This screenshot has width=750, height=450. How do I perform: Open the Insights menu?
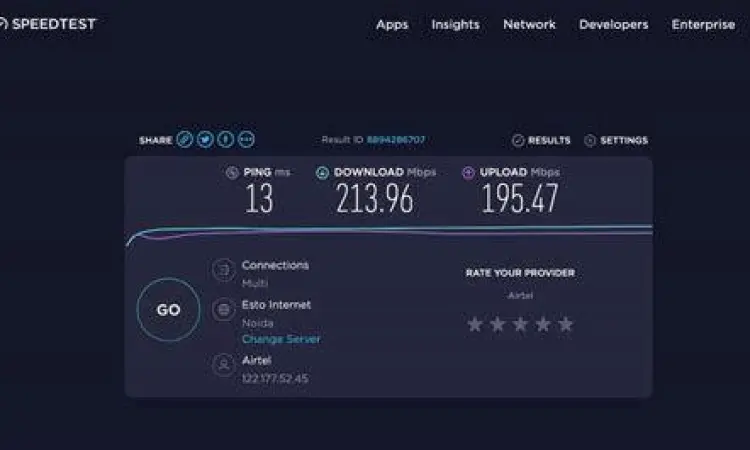(455, 24)
